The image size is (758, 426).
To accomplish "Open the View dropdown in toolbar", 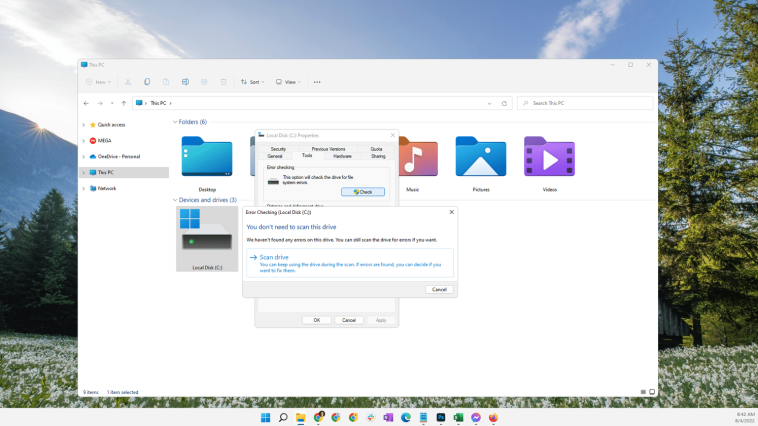I will click(287, 82).
